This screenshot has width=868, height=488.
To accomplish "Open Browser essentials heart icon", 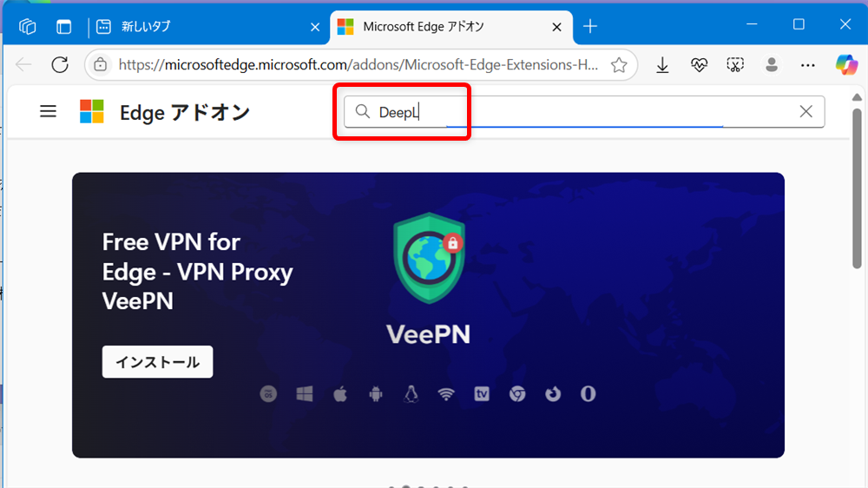I will coord(699,65).
